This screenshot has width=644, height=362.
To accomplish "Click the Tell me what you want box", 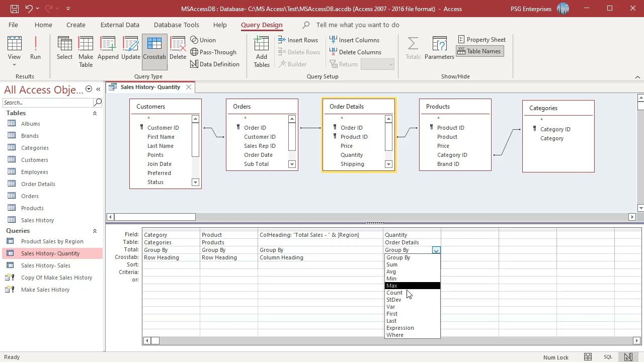I will click(x=357, y=25).
